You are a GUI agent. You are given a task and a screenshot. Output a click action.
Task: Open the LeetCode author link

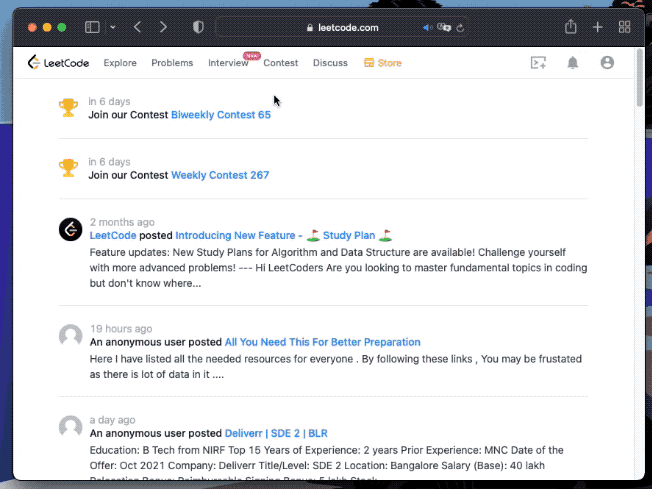pos(113,235)
